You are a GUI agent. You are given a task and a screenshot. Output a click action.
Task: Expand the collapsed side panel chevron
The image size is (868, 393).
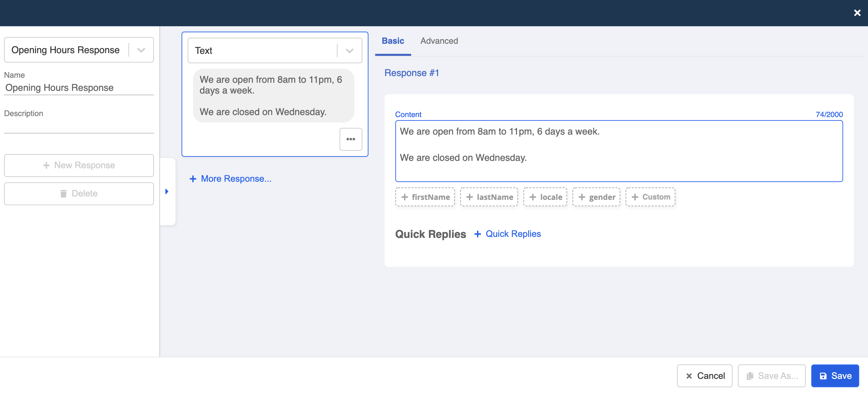pos(167,191)
